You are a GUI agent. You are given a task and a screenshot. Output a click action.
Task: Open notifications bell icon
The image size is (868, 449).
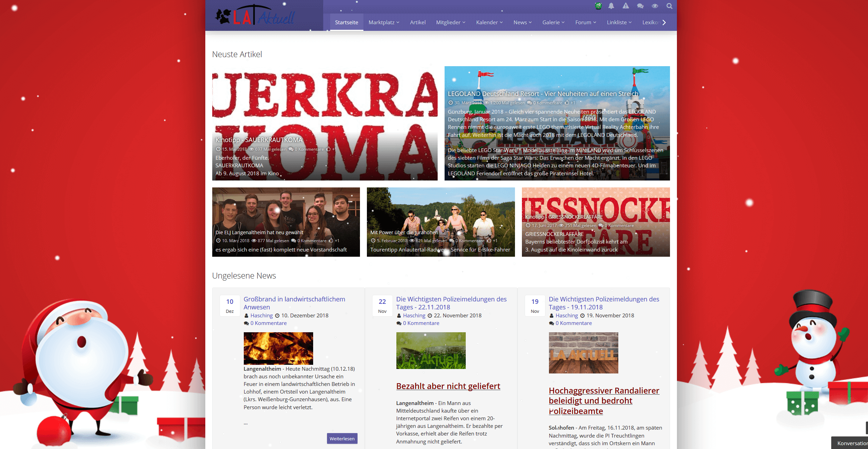tap(611, 6)
